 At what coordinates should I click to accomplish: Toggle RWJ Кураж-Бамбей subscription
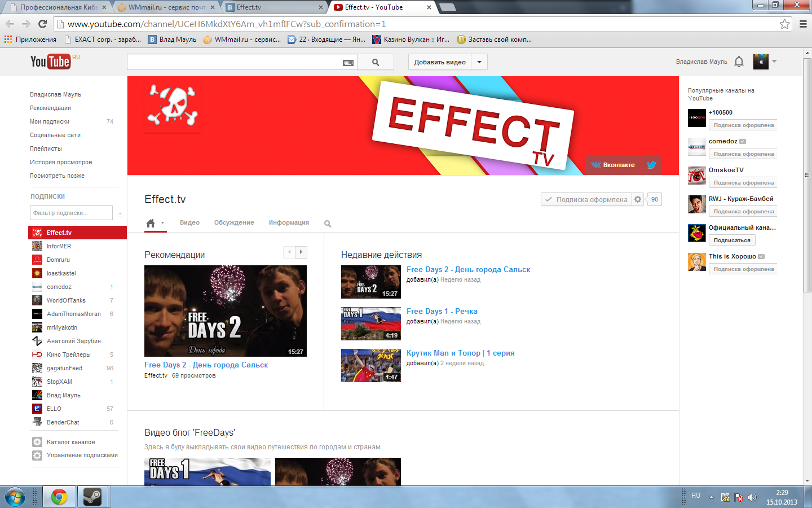point(743,212)
